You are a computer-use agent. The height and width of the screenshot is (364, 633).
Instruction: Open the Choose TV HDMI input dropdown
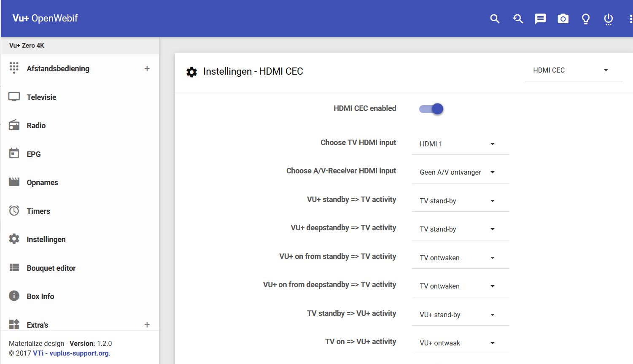click(461, 144)
